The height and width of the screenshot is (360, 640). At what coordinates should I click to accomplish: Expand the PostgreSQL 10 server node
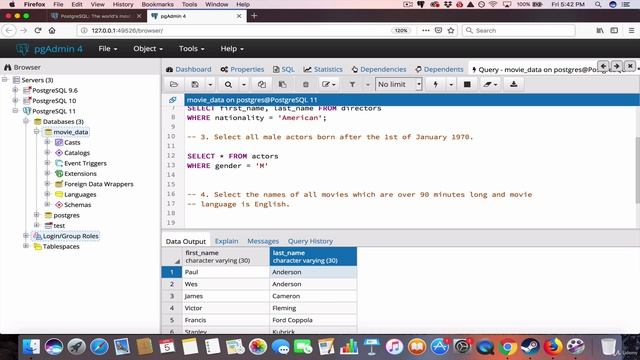coord(16,100)
